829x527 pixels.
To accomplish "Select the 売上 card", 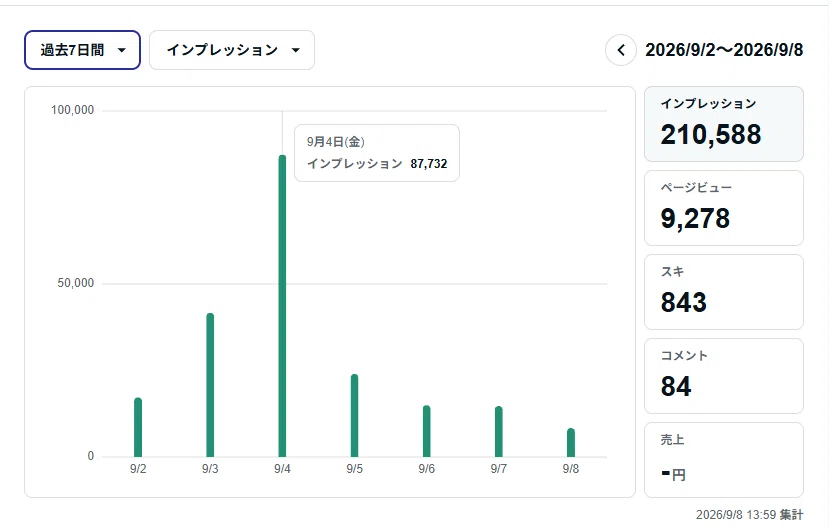I will click(x=724, y=460).
